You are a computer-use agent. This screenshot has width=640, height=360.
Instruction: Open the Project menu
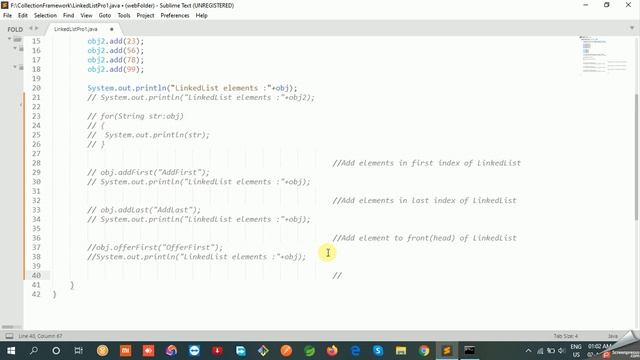pyautogui.click(x=145, y=16)
